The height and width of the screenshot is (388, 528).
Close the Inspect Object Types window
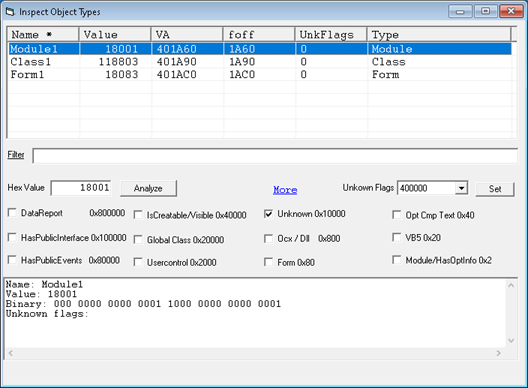pos(511,11)
